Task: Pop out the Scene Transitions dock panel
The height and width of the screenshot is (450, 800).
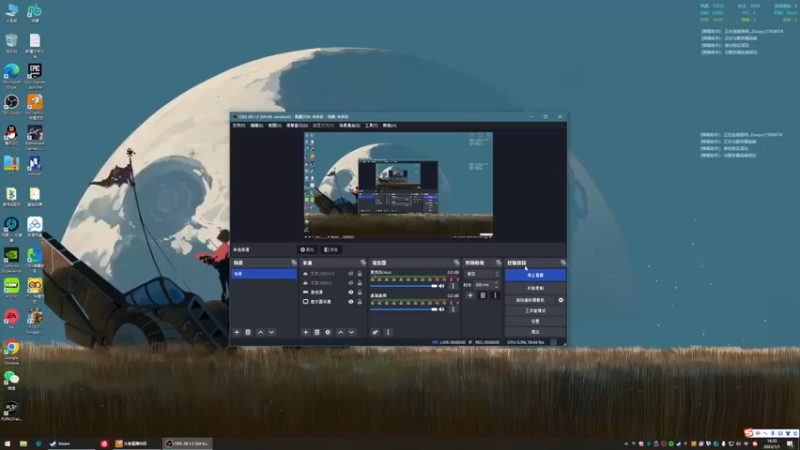Action: (x=498, y=263)
